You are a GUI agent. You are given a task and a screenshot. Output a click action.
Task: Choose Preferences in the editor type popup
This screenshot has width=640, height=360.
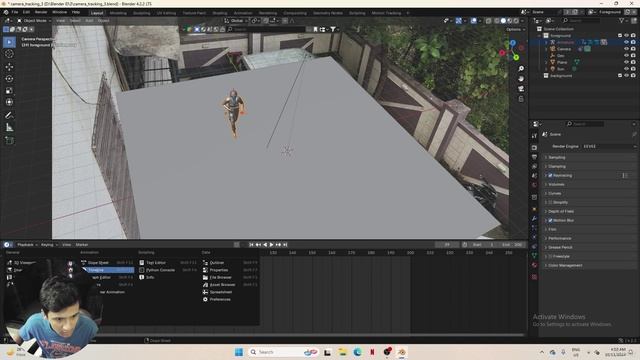(x=231, y=300)
